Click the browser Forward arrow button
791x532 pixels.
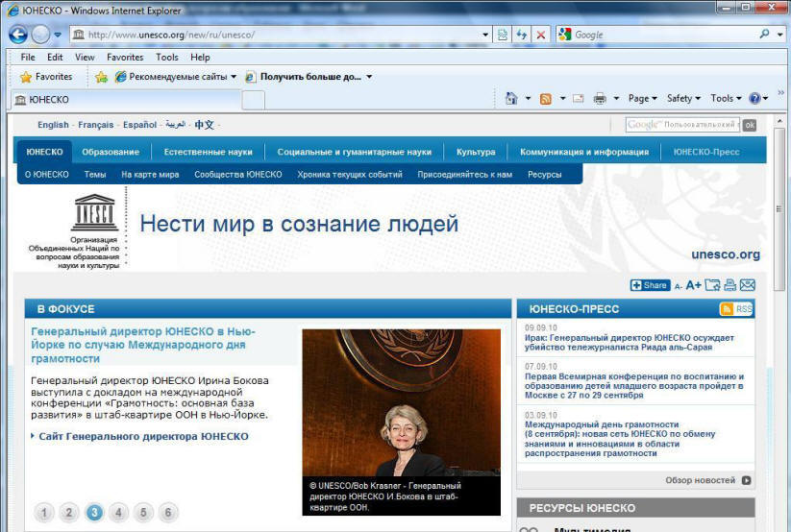[x=40, y=35]
